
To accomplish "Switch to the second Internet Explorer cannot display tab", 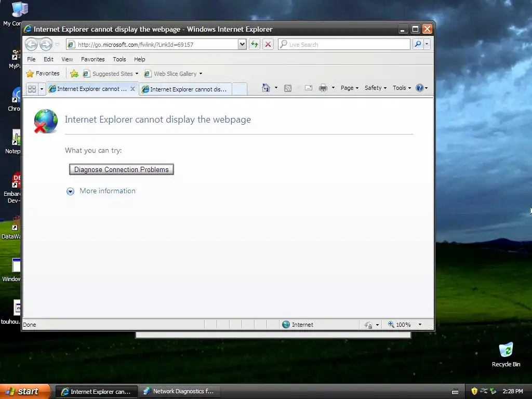I will click(x=185, y=89).
